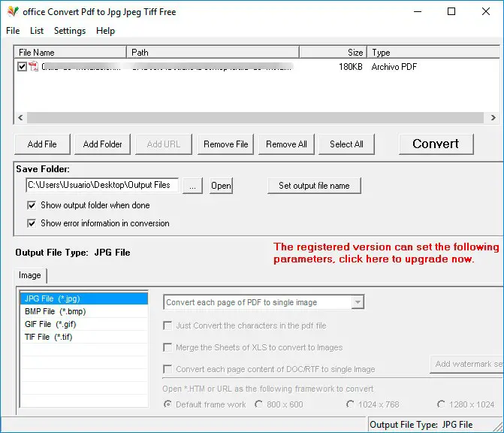
Task: Toggle Show output folder when done
Action: tap(32, 205)
